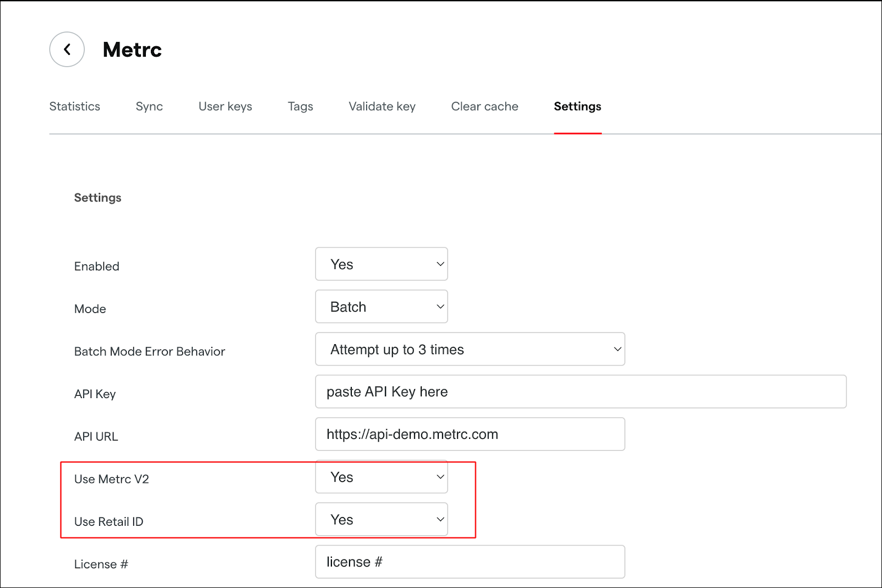Click the Enabled field label
Image resolution: width=882 pixels, height=588 pixels.
pyautogui.click(x=97, y=266)
